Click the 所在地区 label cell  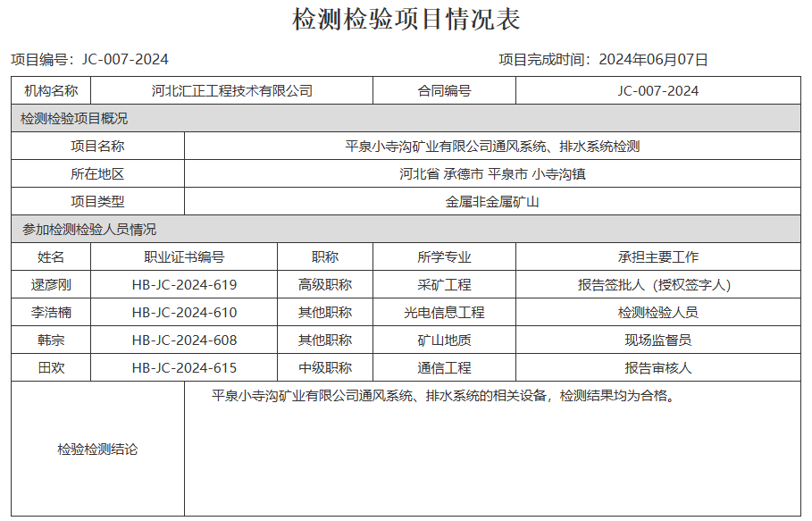click(98, 174)
